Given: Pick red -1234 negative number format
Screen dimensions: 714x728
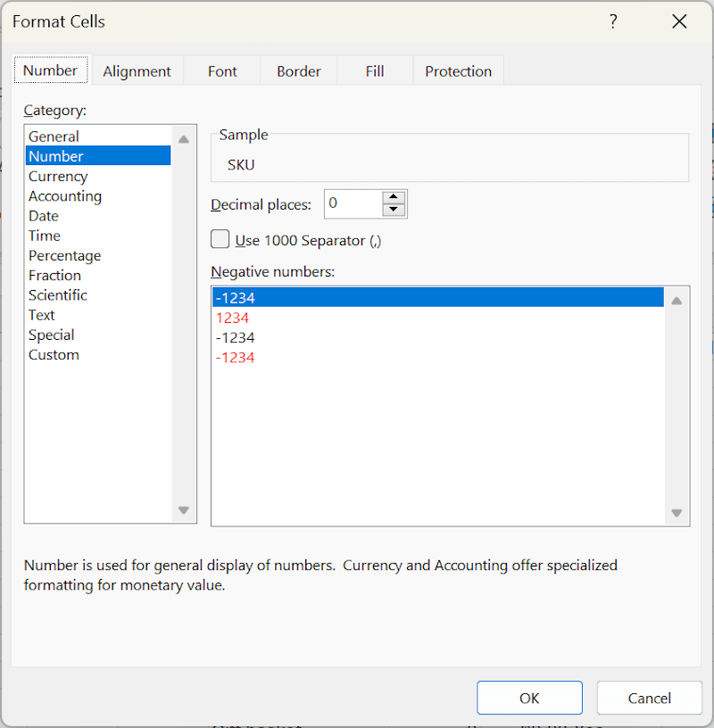Looking at the screenshot, I should 235,358.
